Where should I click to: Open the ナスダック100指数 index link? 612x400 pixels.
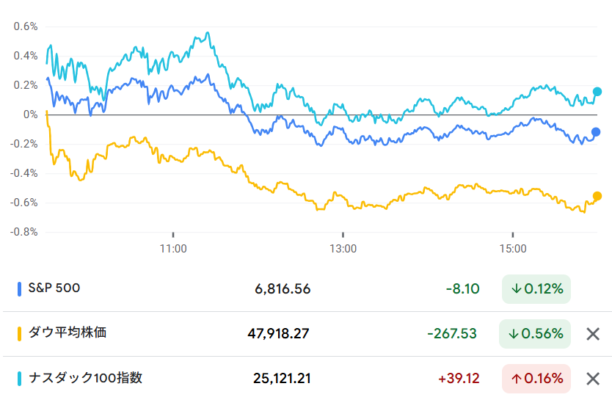click(85, 379)
